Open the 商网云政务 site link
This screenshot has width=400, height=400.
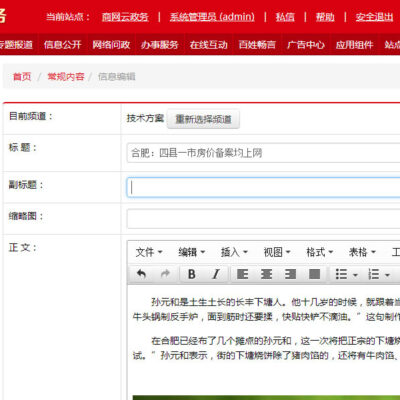(125, 17)
